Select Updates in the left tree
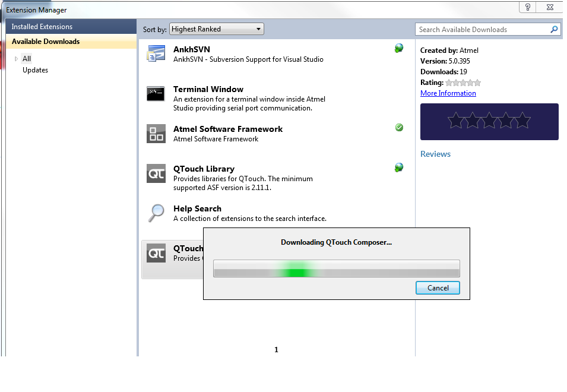Screen dimensions: 567x392 pos(35,70)
